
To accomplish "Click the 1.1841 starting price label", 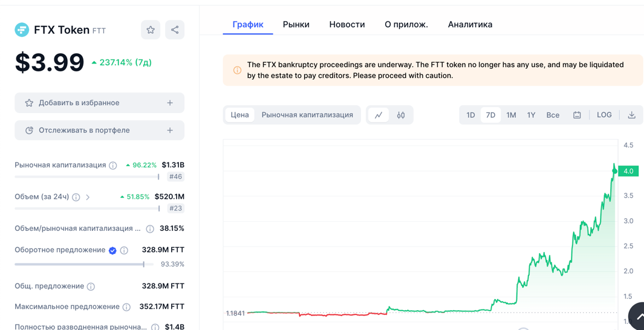I will [235, 313].
